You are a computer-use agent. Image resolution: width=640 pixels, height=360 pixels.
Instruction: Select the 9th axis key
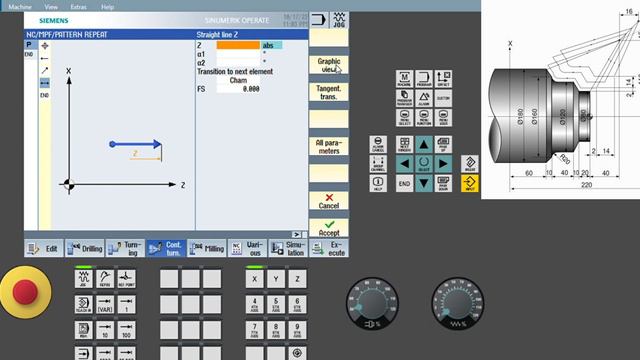(297, 330)
